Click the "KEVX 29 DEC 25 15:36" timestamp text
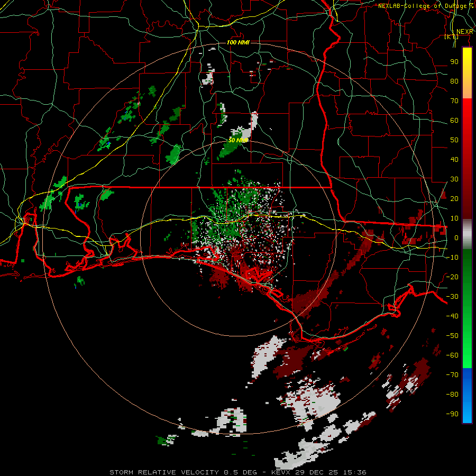The width and height of the screenshot is (476, 476). [x=319, y=472]
